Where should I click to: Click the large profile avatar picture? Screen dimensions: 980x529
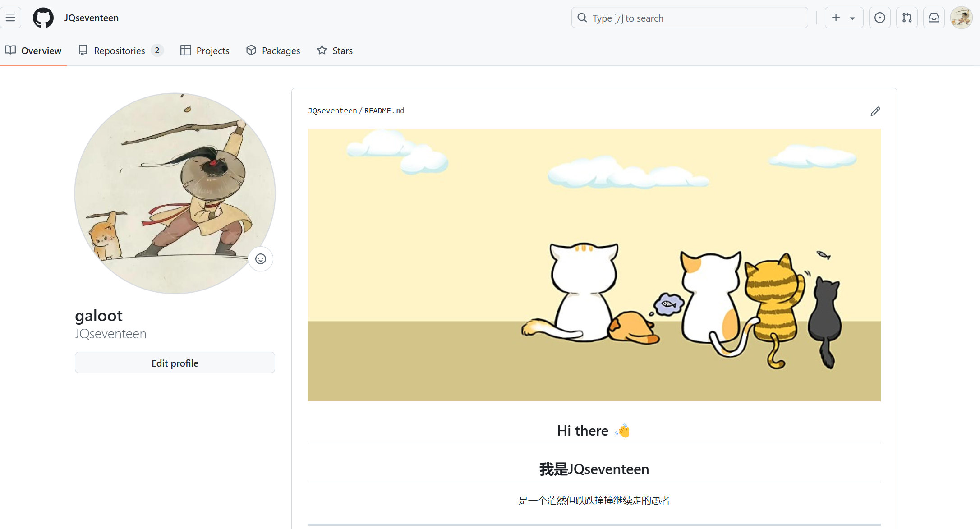[x=175, y=193]
